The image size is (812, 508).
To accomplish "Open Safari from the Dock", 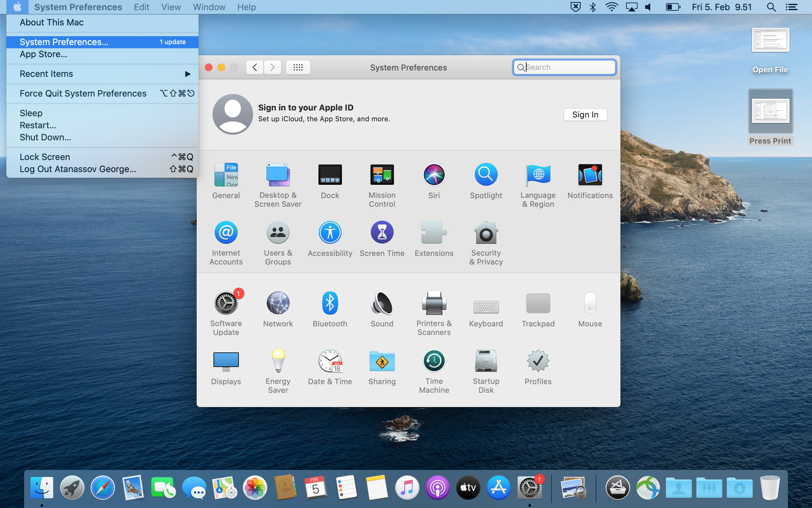I will [102, 487].
